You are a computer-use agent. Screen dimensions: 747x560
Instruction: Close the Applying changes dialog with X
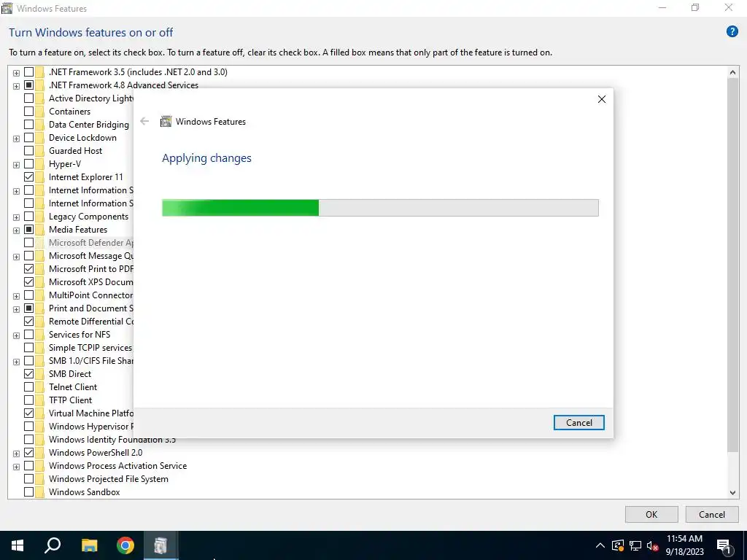(602, 99)
